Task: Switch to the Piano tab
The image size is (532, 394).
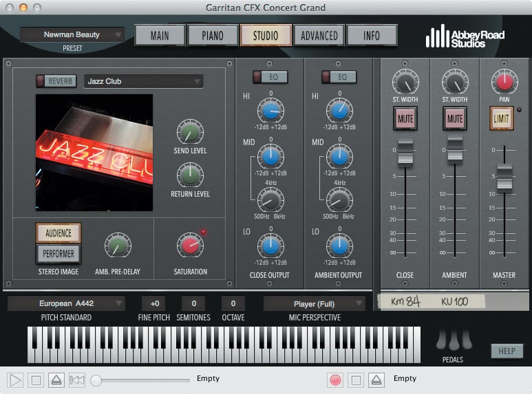Action: pos(213,36)
